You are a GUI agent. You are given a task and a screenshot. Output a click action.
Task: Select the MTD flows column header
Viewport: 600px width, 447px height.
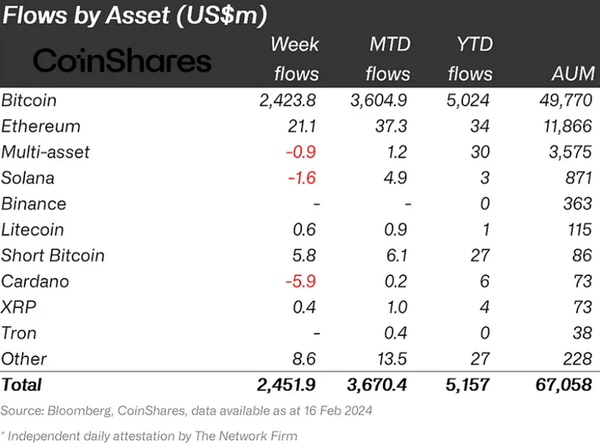pos(382,59)
